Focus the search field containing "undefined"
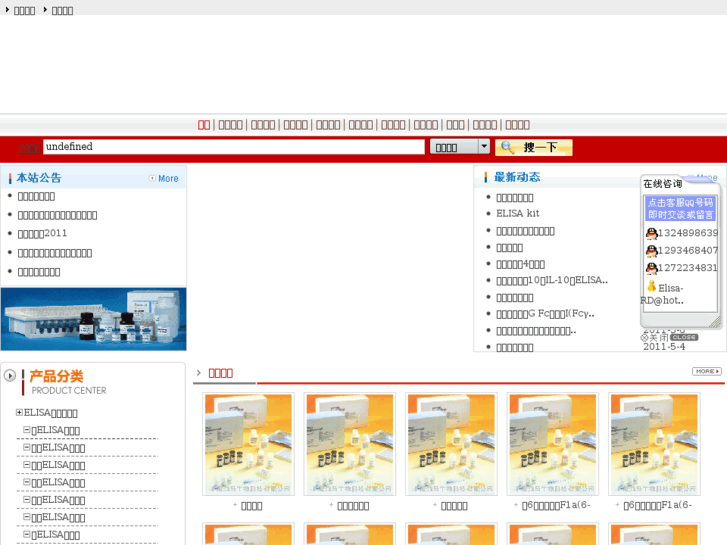This screenshot has width=727, height=545. pos(234,147)
